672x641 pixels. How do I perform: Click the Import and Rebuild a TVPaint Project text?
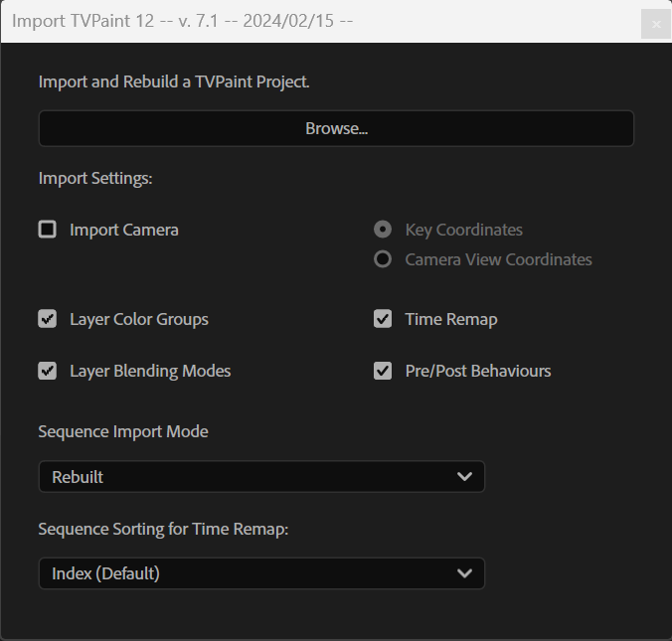tap(174, 81)
